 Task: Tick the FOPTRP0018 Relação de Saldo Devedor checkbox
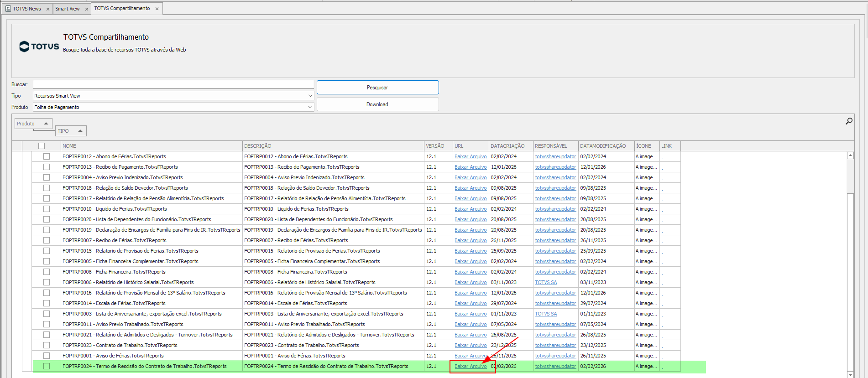(47, 188)
